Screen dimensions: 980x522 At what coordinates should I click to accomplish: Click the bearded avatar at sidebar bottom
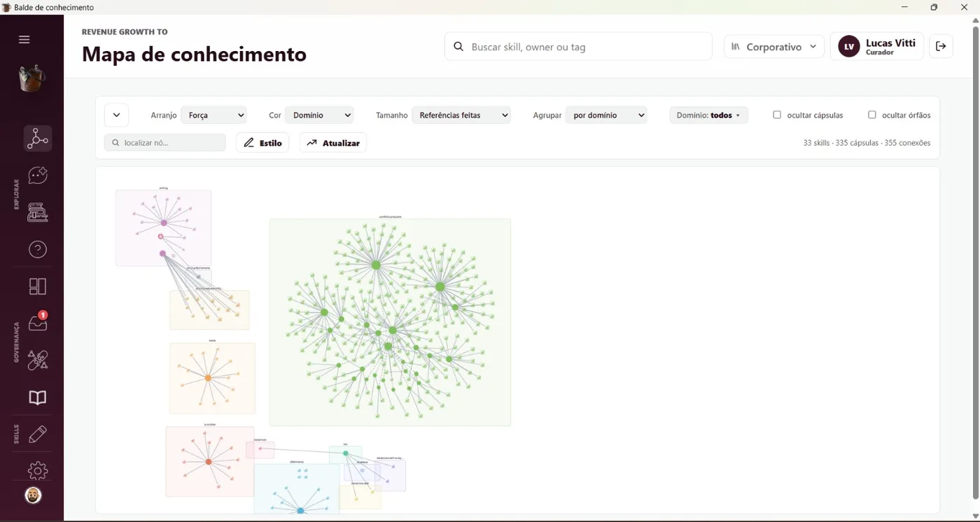(33, 495)
